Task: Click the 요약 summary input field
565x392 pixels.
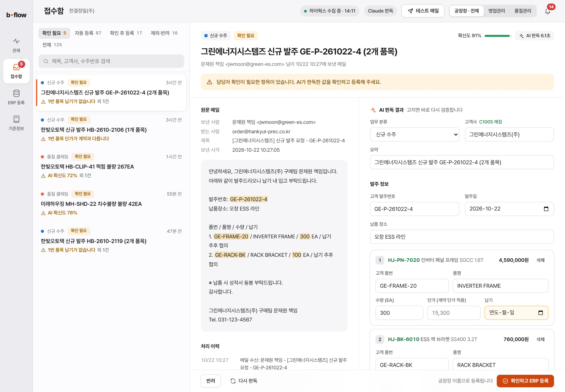Action: pos(462,162)
